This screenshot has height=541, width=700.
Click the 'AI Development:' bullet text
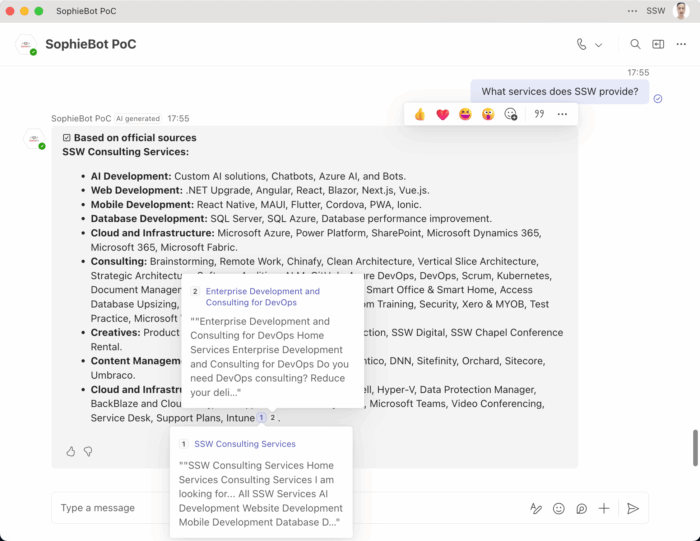[x=131, y=176]
